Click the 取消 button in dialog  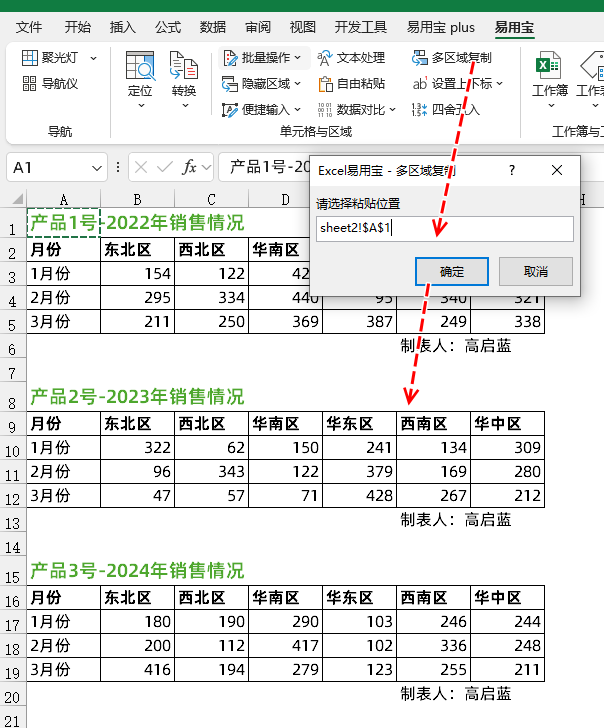536,272
